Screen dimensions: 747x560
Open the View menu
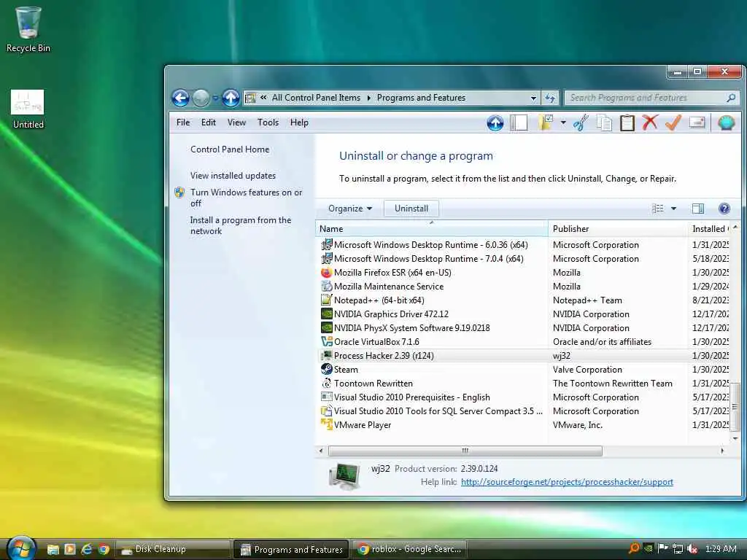click(236, 122)
